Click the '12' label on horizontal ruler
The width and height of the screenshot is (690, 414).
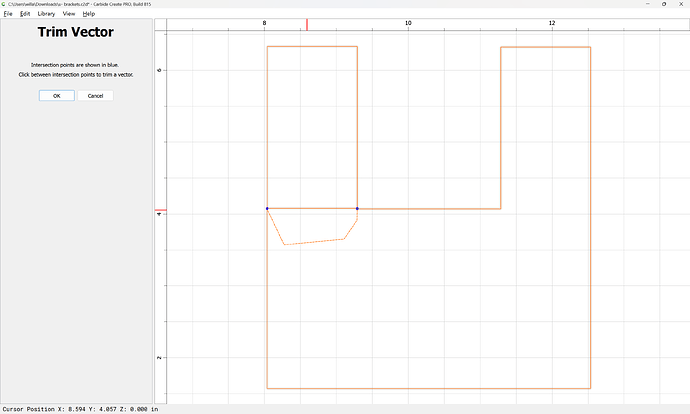coord(552,23)
